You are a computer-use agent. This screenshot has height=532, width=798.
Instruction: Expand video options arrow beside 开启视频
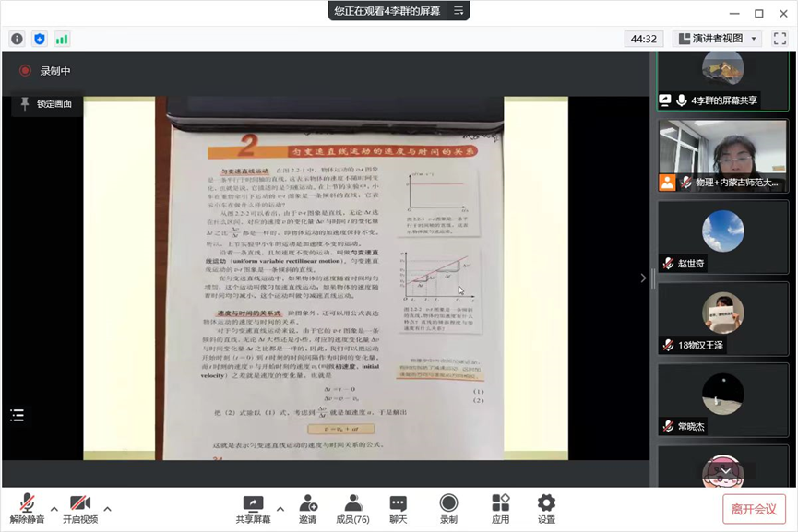coord(107,508)
